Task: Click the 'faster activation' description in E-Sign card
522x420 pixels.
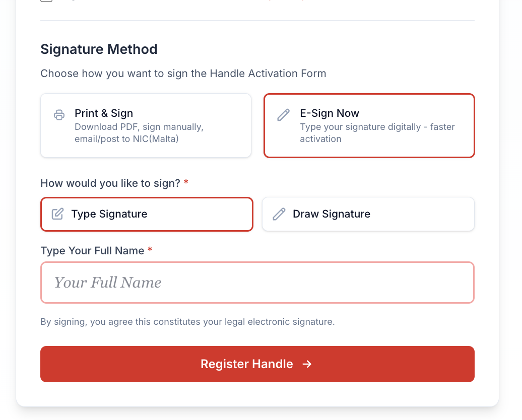Action: click(377, 132)
